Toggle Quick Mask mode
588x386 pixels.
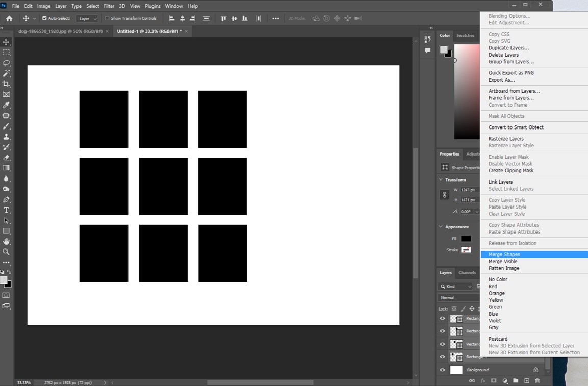coord(6,295)
